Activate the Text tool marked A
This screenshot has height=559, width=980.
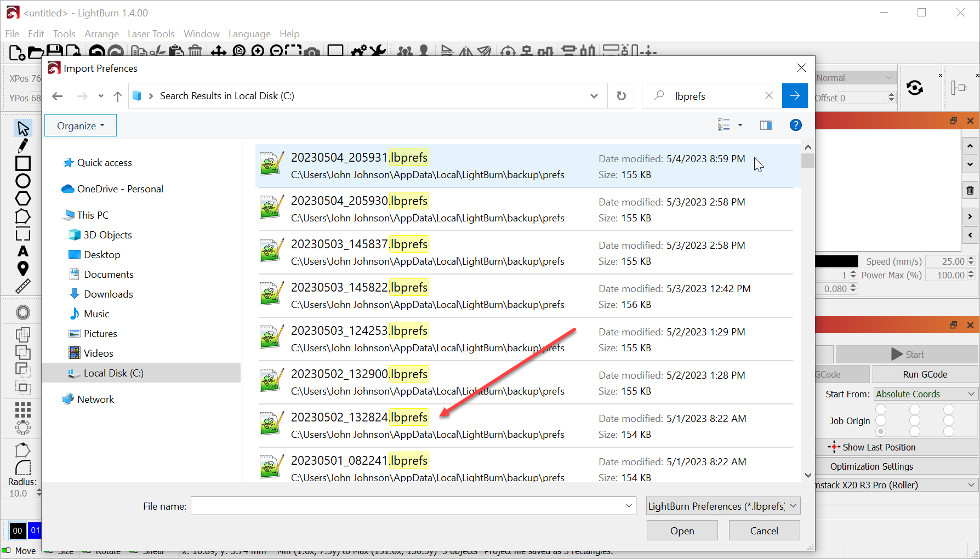pos(23,251)
